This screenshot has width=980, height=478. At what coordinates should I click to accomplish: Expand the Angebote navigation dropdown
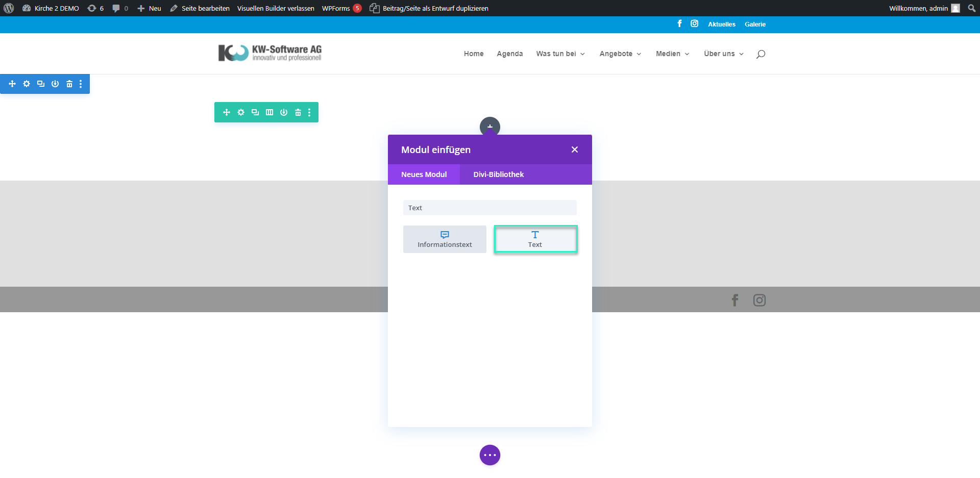(620, 54)
